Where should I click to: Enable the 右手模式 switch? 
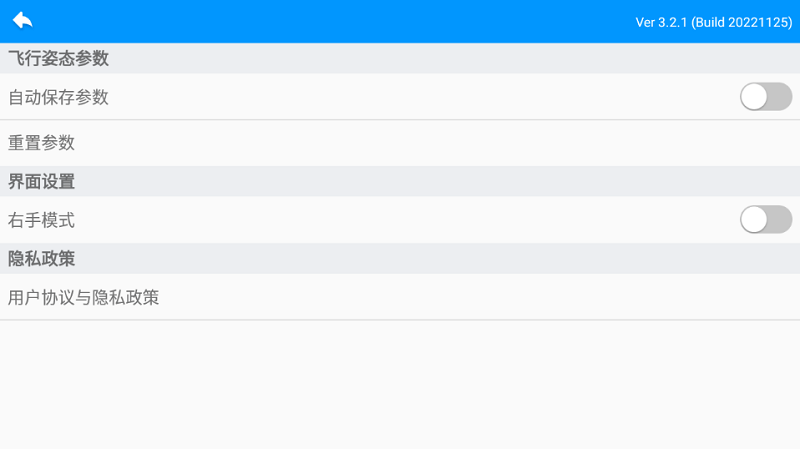click(x=765, y=220)
